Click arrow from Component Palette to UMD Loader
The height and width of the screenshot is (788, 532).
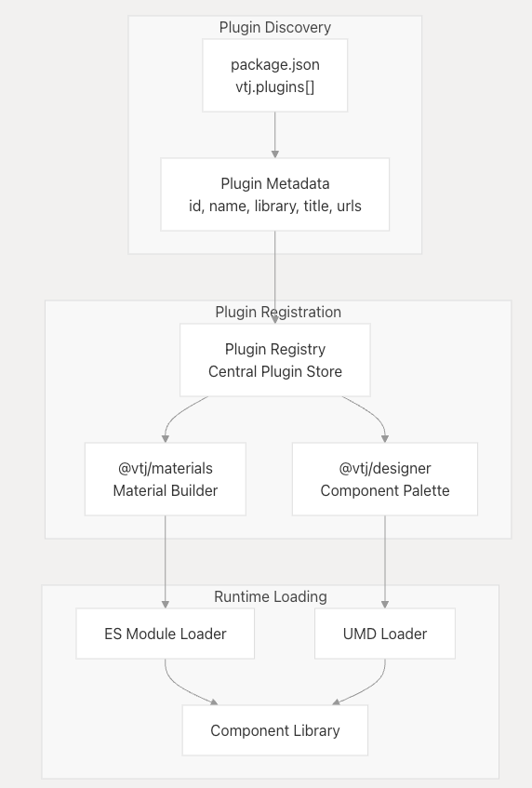point(385,562)
